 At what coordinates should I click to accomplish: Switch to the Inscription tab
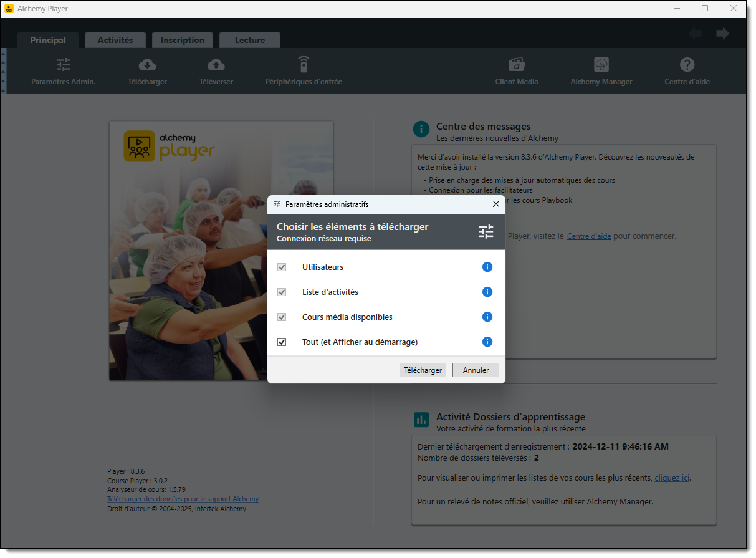(183, 40)
